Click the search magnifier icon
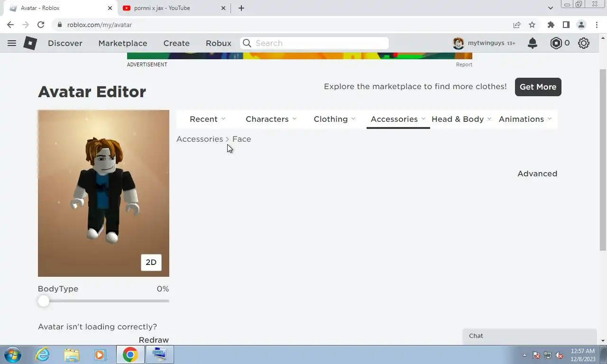Screen dimensions: 607x364 pos(247,43)
